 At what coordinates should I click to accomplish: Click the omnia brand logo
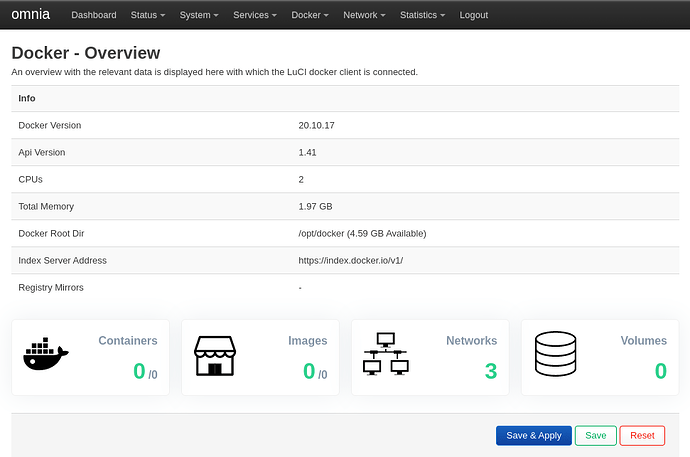[x=30, y=15]
